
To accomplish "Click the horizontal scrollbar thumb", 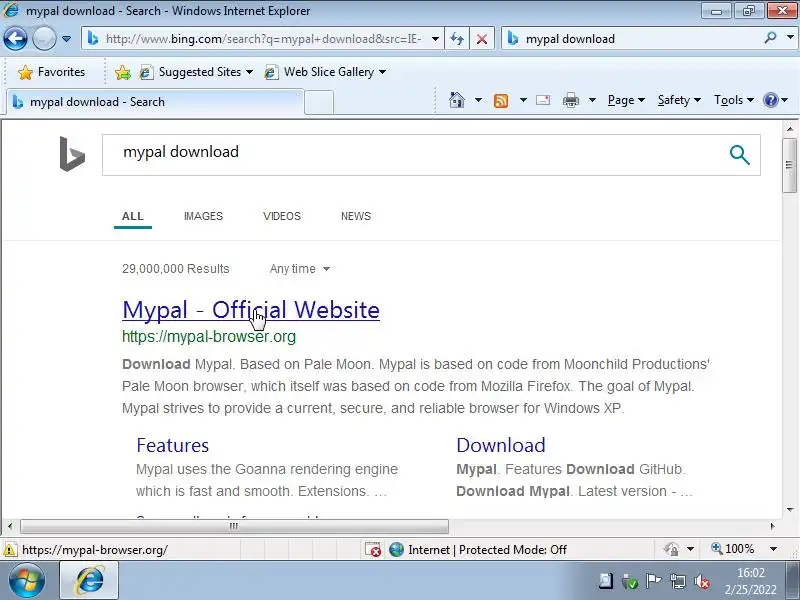I will (x=234, y=526).
